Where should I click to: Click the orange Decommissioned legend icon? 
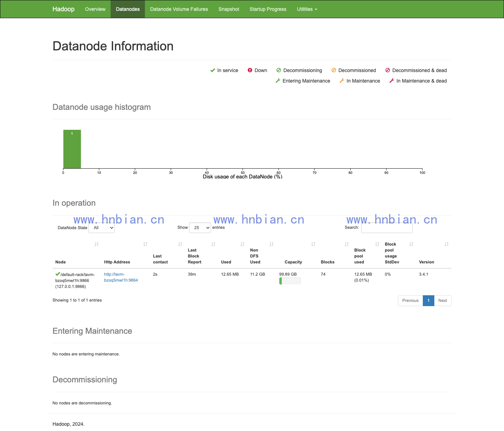(334, 70)
